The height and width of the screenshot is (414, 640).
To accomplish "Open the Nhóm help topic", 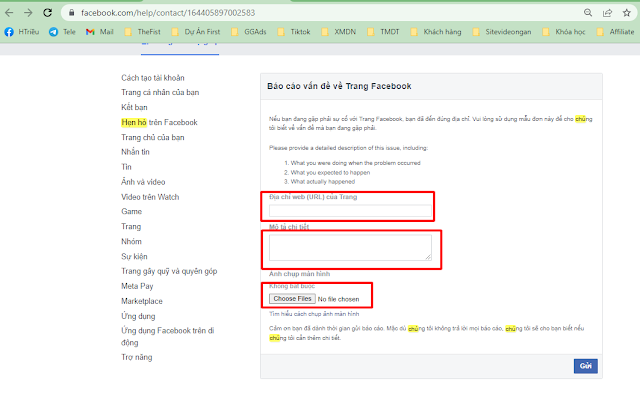I will click(131, 241).
